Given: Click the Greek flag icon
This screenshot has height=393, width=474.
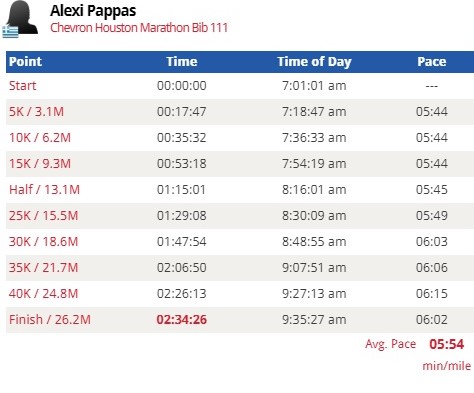Looking at the screenshot, I should click(10, 32).
